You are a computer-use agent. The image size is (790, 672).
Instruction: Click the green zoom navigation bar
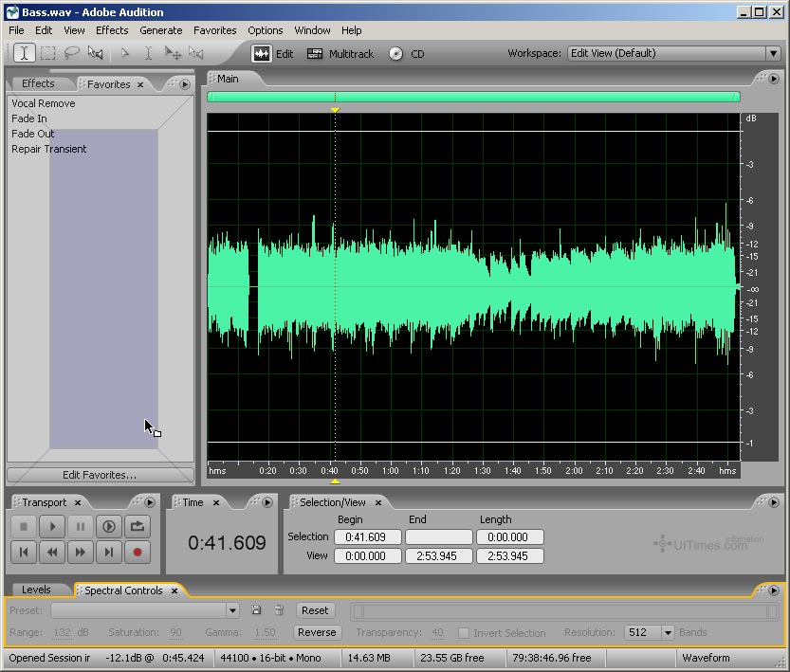473,97
